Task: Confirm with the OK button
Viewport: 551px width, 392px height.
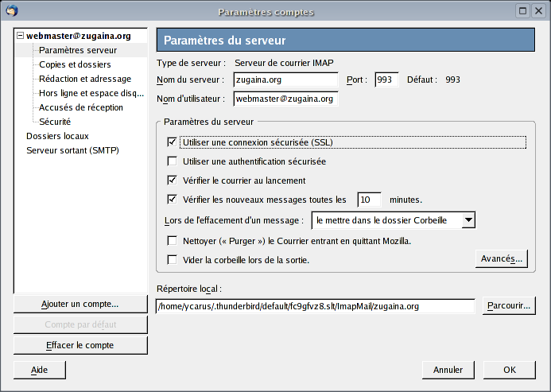Action: click(510, 370)
